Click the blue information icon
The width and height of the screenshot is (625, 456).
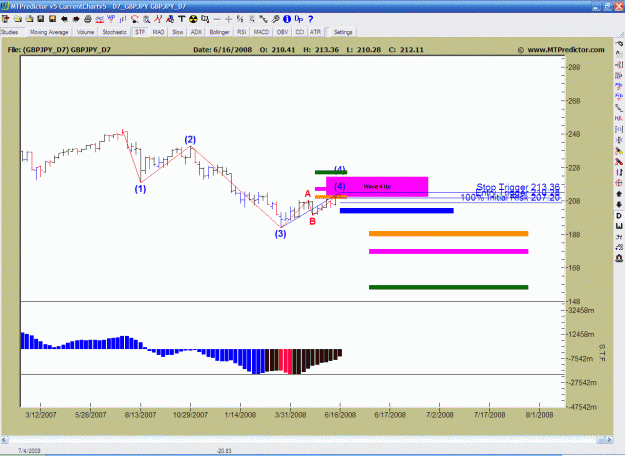click(287, 19)
